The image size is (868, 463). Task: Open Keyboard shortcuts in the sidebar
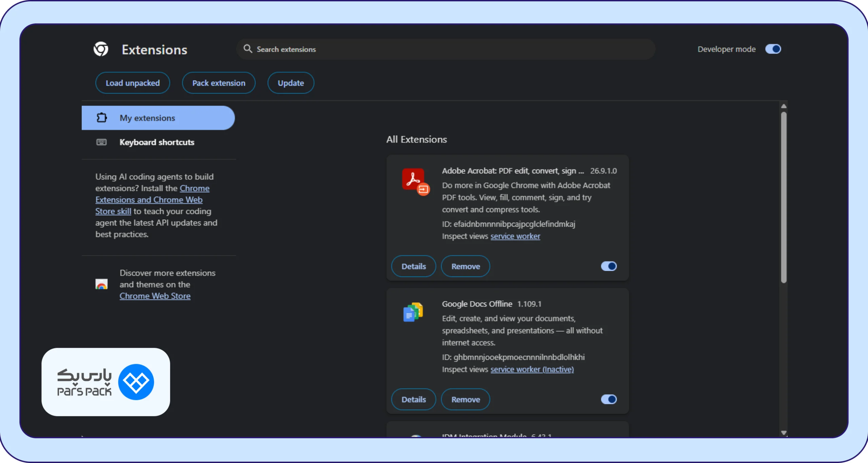pos(158,142)
